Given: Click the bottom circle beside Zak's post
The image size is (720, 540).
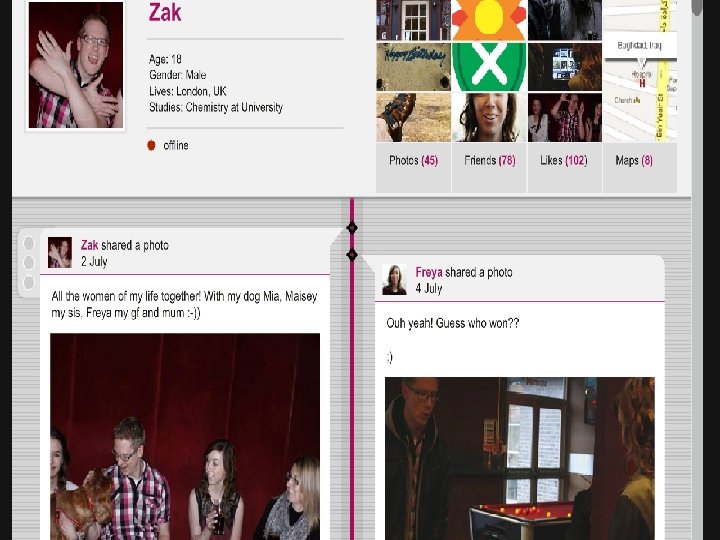Looking at the screenshot, I should pos(28,282).
